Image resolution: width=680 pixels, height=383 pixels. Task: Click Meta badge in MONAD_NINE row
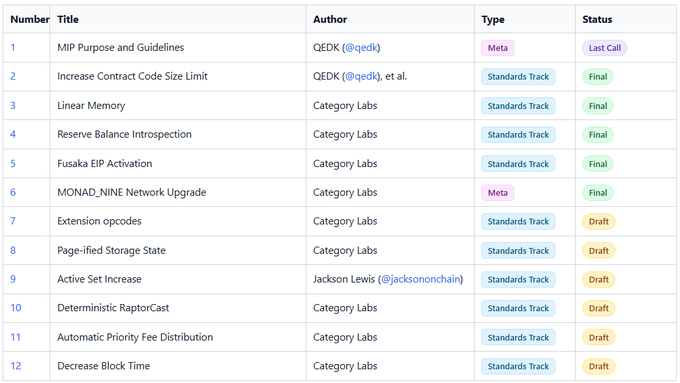point(497,193)
